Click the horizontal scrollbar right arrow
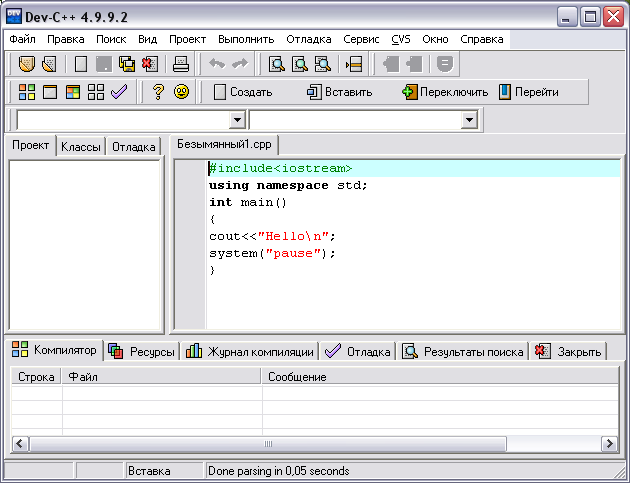 click(x=610, y=444)
